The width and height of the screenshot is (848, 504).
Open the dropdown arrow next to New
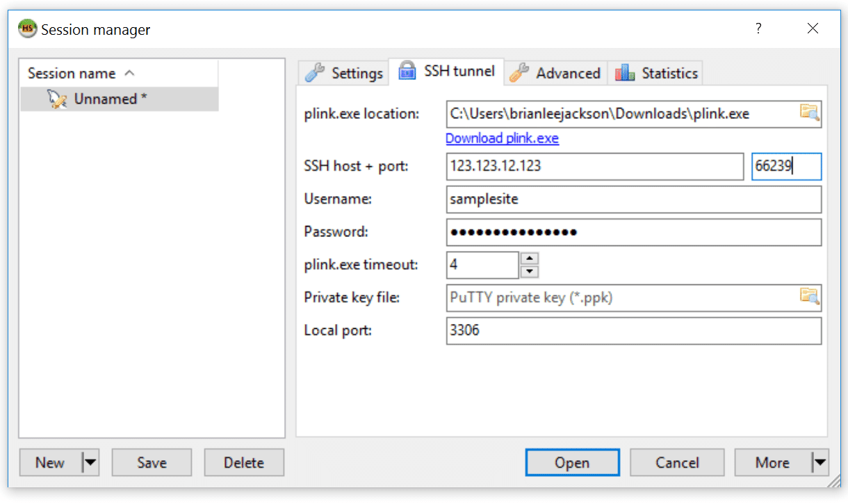tap(90, 462)
